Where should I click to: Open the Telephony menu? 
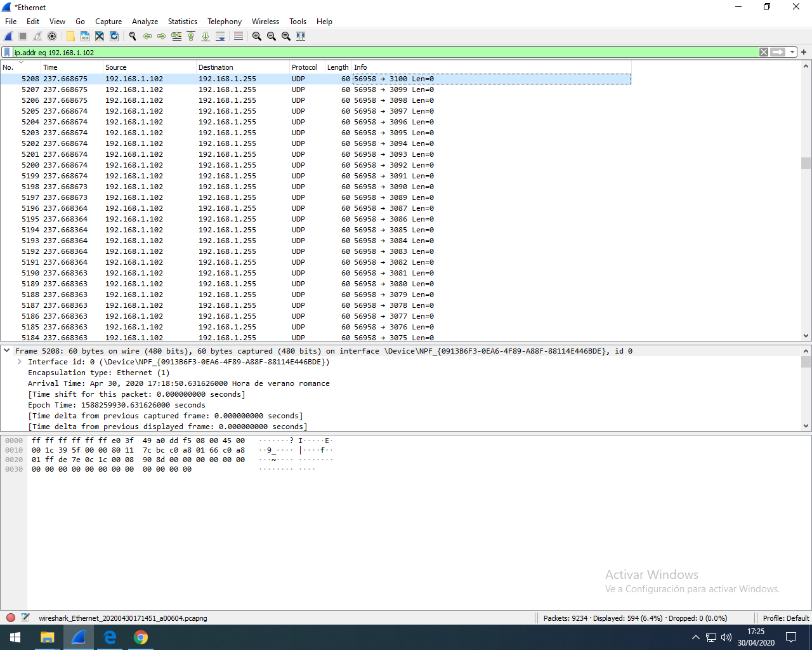(225, 22)
